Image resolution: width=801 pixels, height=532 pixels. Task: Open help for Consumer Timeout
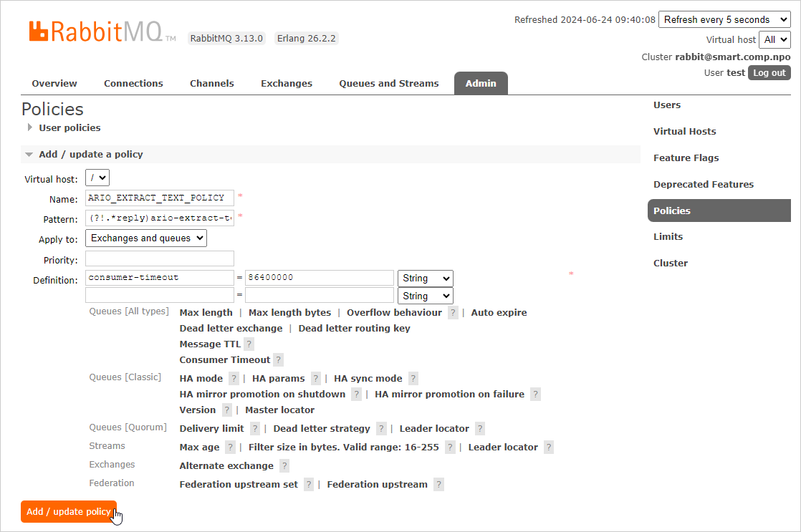279,360
